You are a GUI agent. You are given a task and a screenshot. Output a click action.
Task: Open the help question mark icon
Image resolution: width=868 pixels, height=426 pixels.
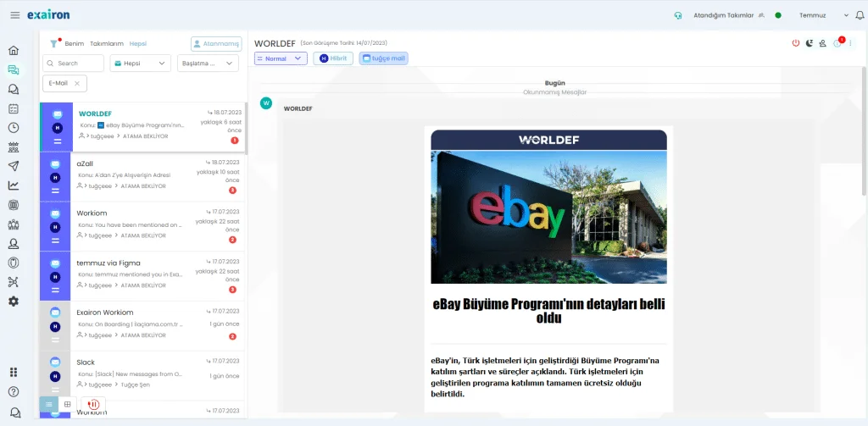click(x=14, y=391)
